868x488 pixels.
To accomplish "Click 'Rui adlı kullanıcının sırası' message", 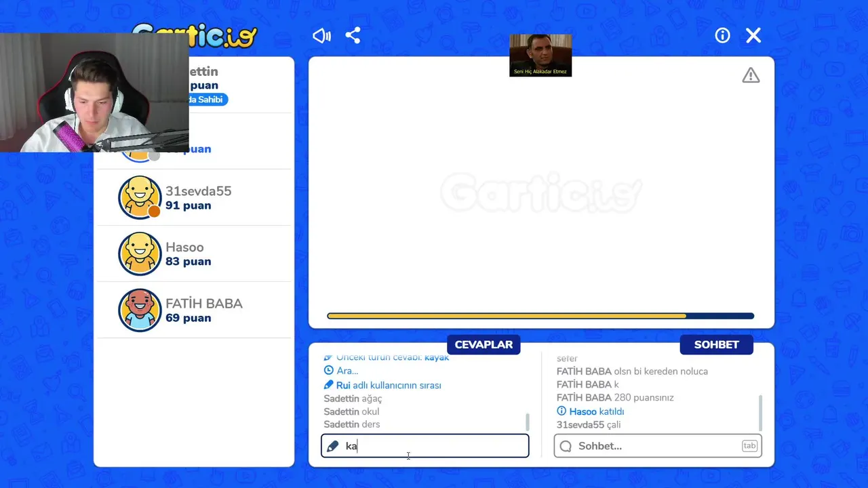I will 382,385.
